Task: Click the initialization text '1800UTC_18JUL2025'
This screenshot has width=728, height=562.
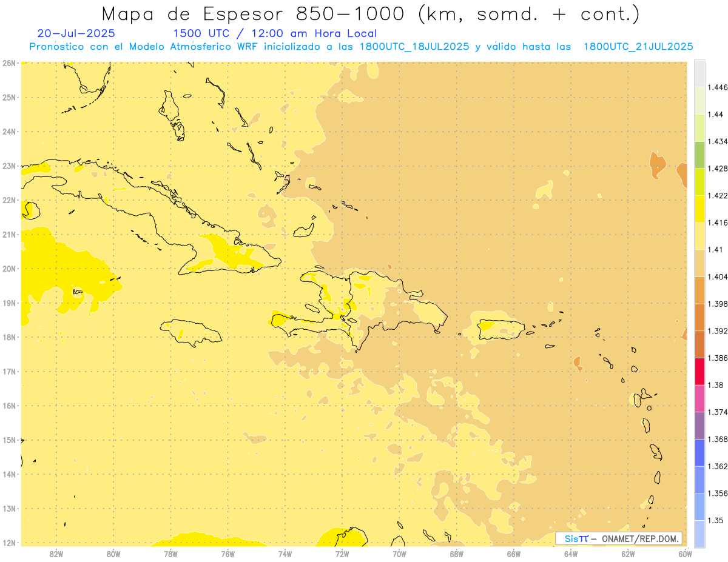Action: click(415, 47)
